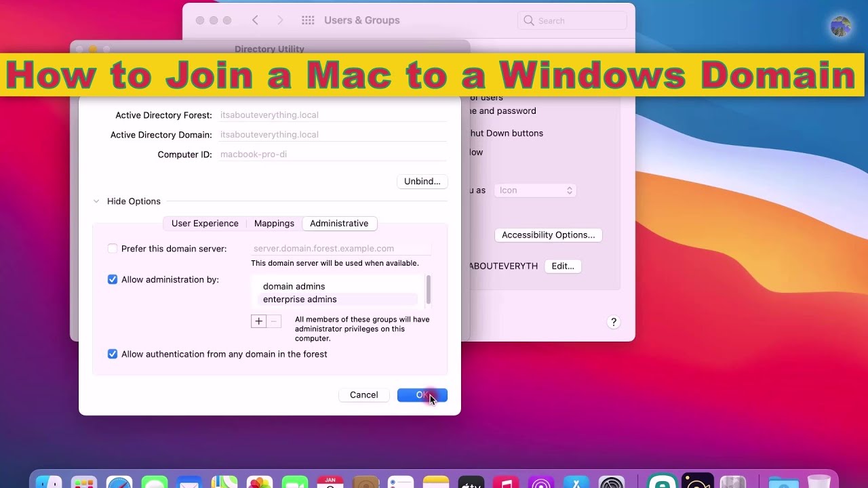Open App Store from the Dock
The width and height of the screenshot is (868, 488).
[x=577, y=483]
